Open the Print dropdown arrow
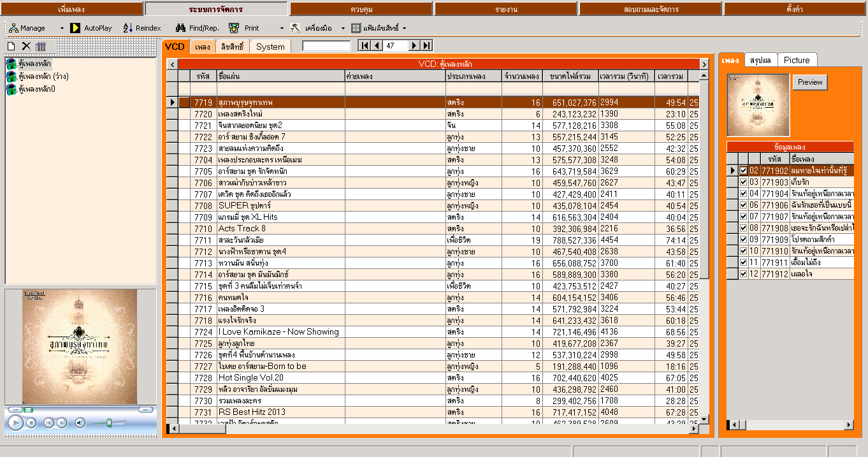This screenshot has height=457, width=868. pos(282,29)
